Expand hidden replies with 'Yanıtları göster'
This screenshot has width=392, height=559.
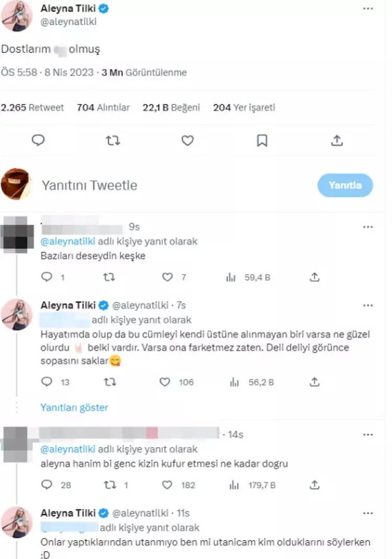point(74,407)
